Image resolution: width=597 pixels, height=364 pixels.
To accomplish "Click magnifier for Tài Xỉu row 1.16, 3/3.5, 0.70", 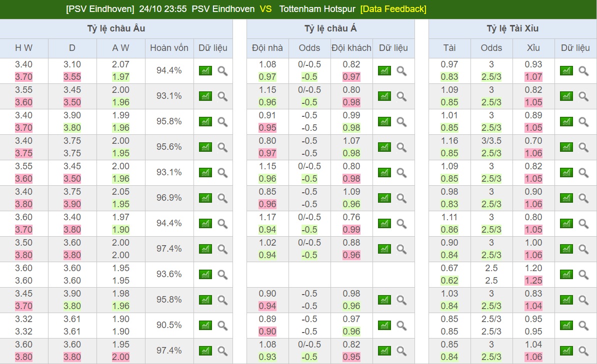I will [x=583, y=147].
